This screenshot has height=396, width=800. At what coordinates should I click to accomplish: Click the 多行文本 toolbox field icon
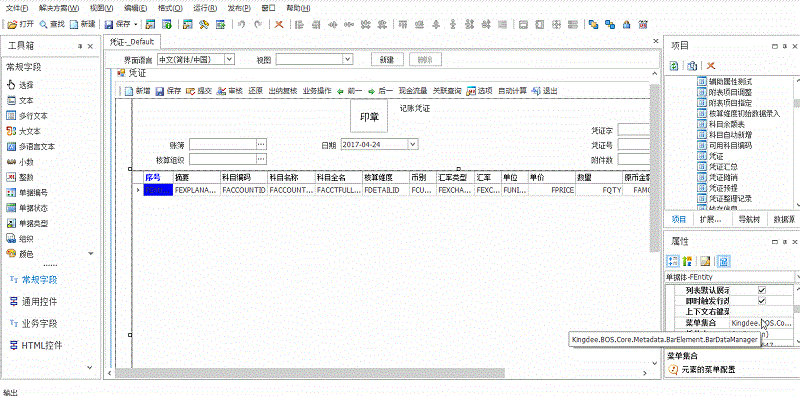(x=11, y=116)
